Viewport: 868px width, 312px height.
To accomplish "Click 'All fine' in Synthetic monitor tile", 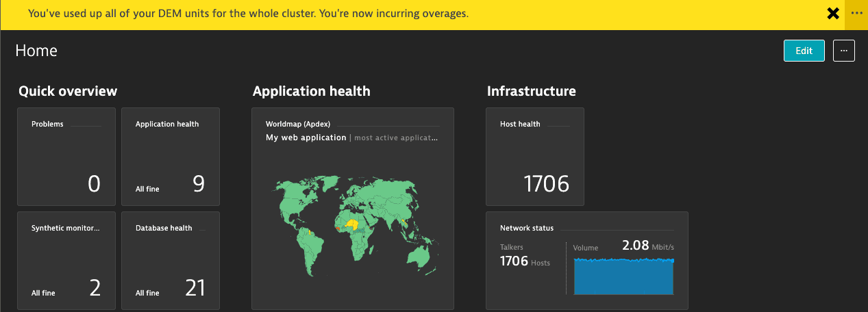I will 43,293.
